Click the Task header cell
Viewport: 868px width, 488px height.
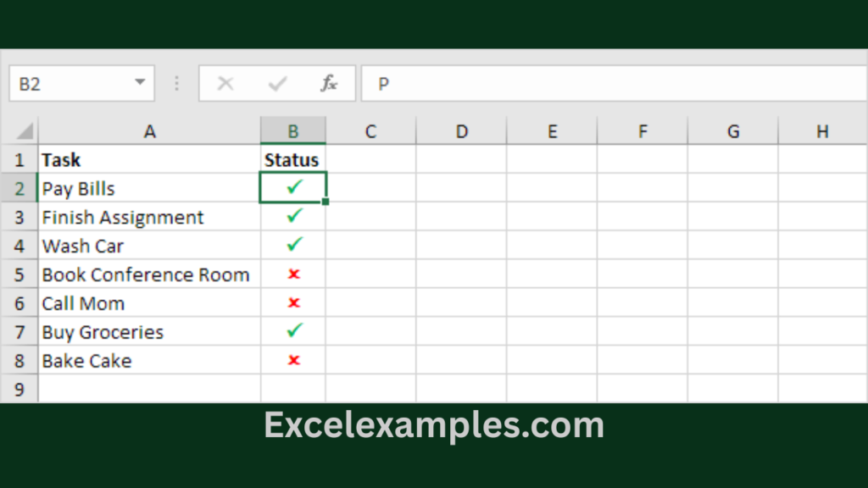149,159
